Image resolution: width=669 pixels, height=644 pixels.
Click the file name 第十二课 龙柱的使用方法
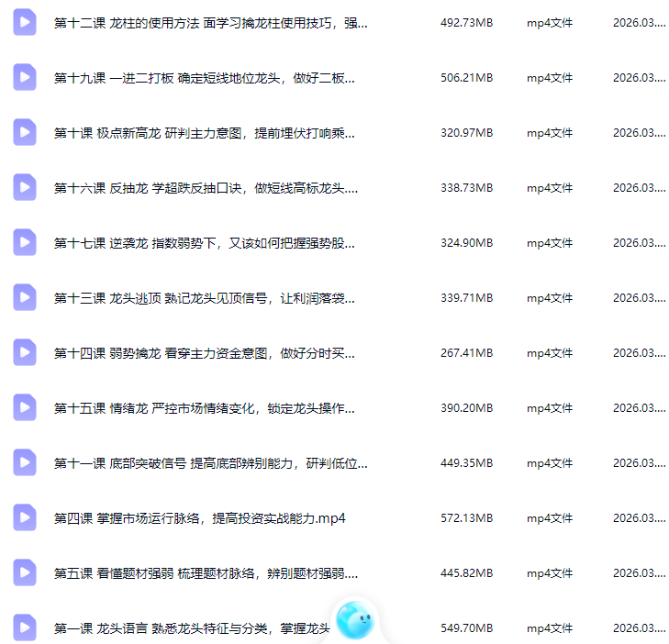click(210, 23)
